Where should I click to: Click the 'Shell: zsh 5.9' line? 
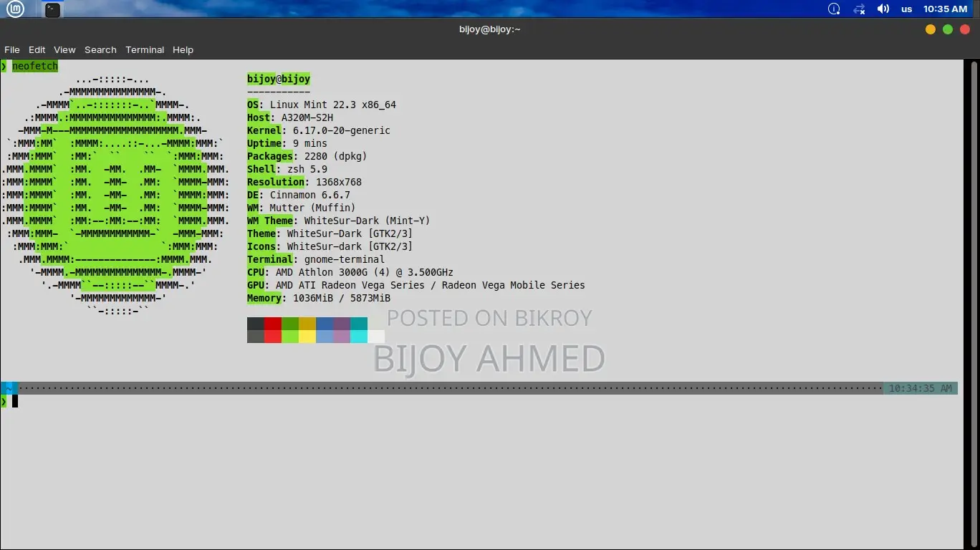click(287, 169)
